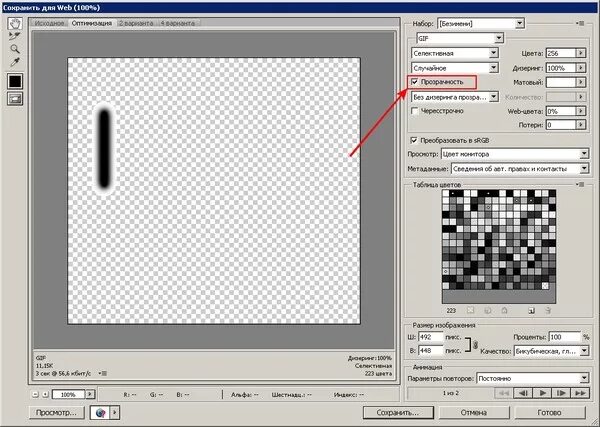Open the GIF file format dropdown

[x=460, y=38]
